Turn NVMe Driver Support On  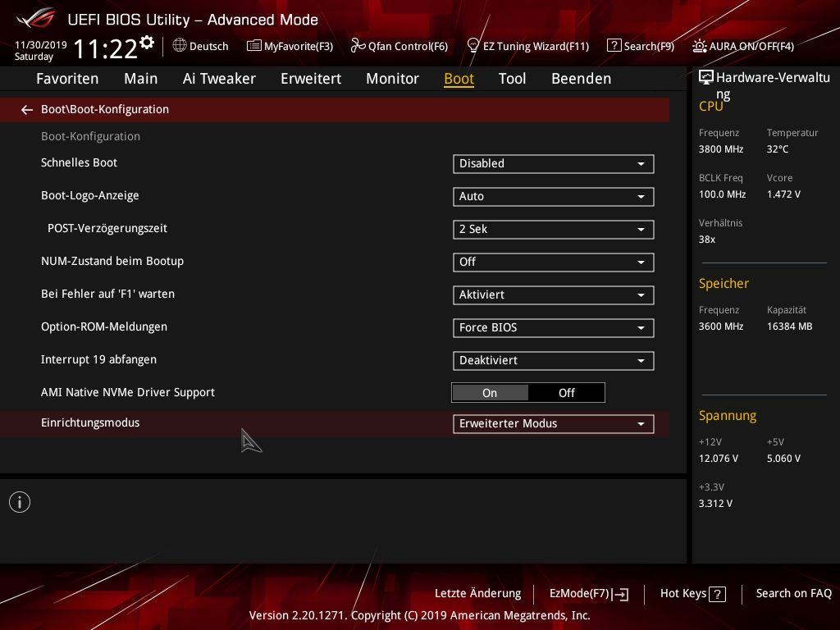[x=491, y=393]
